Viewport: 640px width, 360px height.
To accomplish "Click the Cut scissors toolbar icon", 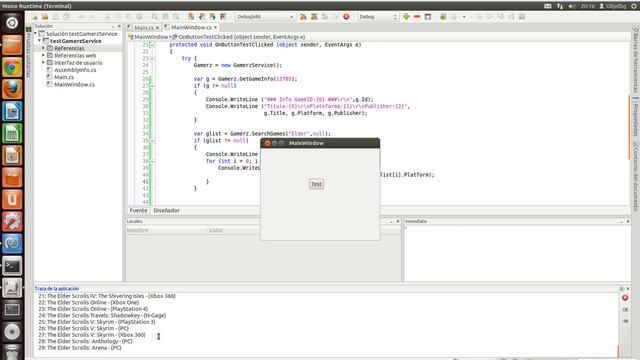I will point(107,17).
